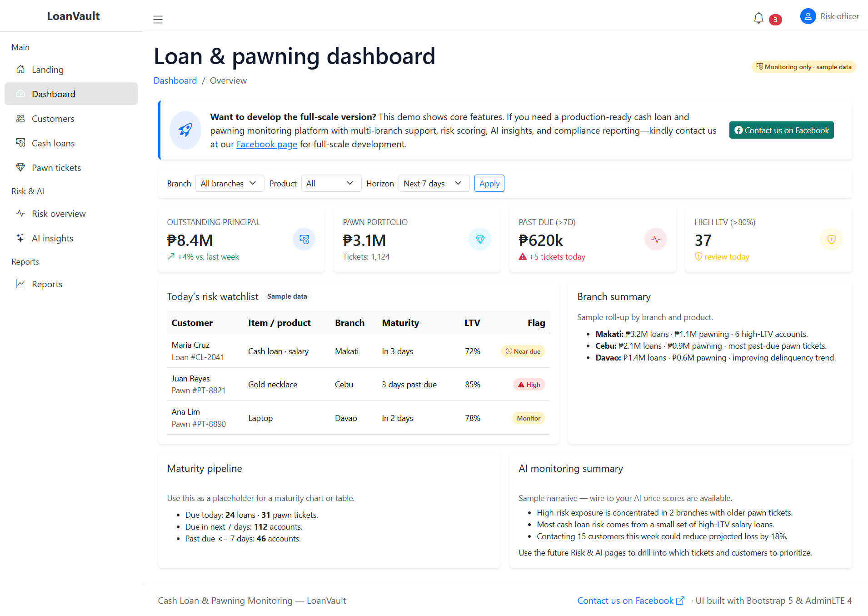The height and width of the screenshot is (616, 868).
Task: Click the shield icon on High LTV card
Action: pos(832,239)
